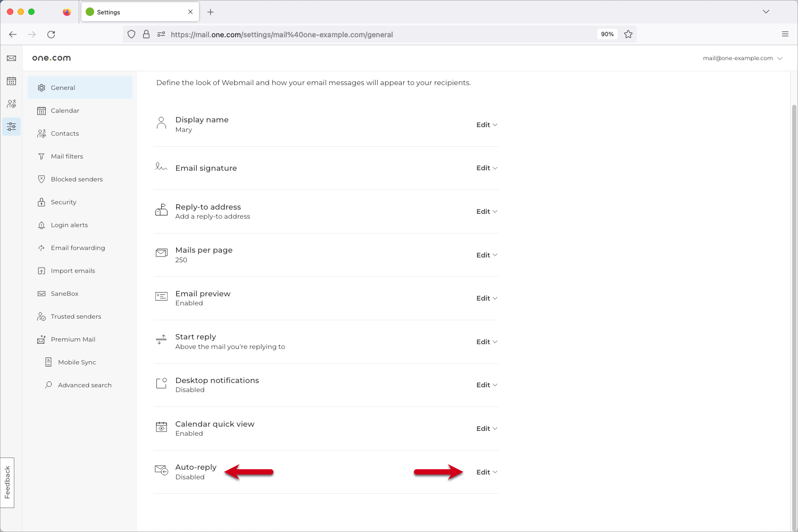The image size is (798, 532).
Task: Click the browser URL address field
Action: click(372, 35)
